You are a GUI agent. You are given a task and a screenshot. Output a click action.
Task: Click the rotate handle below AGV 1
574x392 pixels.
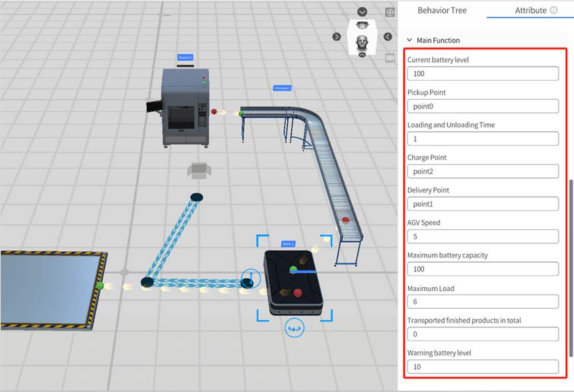tap(294, 327)
